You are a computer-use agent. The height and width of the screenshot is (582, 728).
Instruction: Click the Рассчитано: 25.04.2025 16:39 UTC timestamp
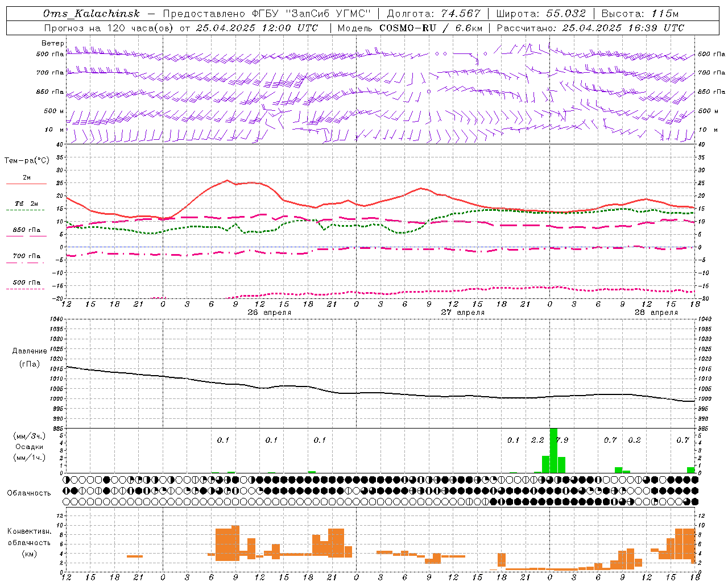(590, 28)
